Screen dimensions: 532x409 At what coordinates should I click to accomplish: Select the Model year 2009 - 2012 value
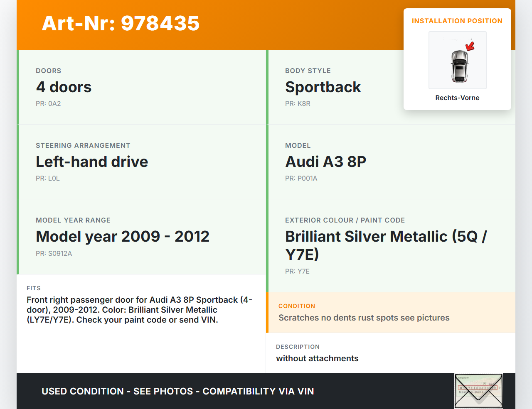click(x=123, y=236)
